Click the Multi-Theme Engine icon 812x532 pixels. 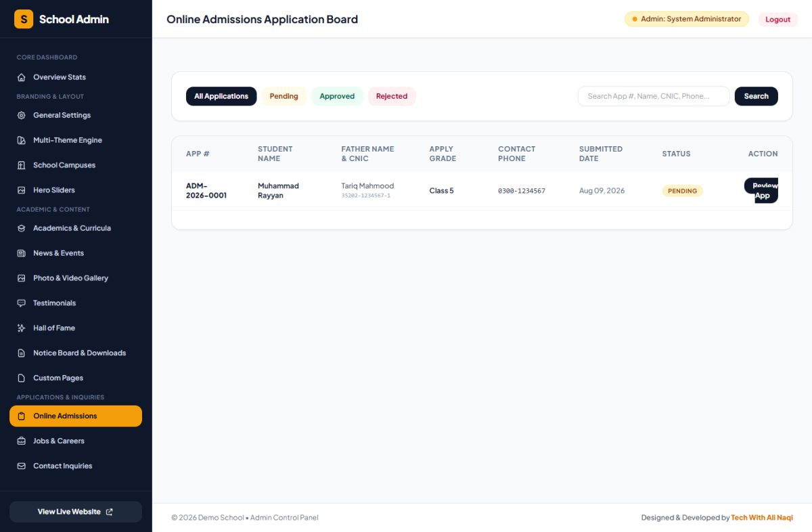point(21,140)
